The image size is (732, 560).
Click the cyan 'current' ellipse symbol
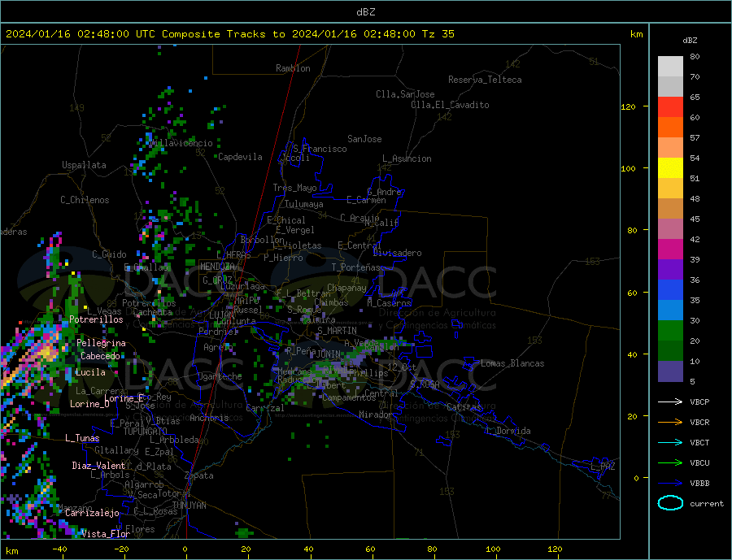[x=670, y=503]
